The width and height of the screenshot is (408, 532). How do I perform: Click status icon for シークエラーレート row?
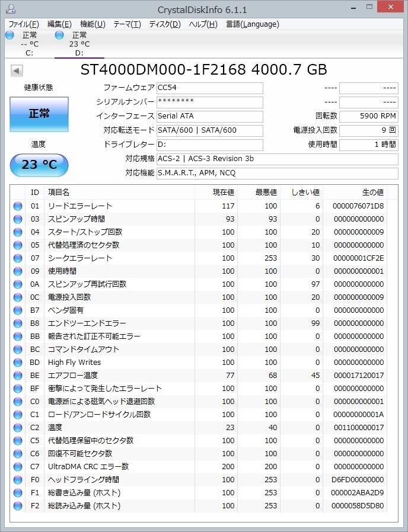pyautogui.click(x=18, y=258)
